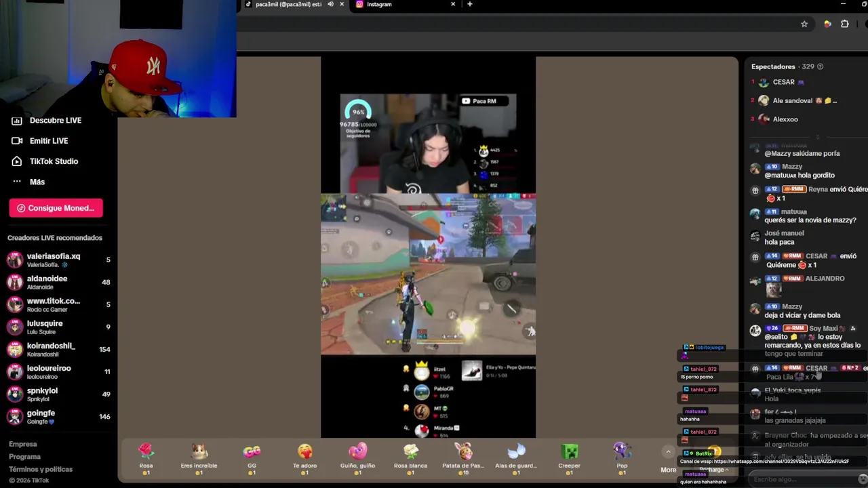Click the Espectadores viewer count header
This screenshot has width=868, height=488.
tap(783, 66)
